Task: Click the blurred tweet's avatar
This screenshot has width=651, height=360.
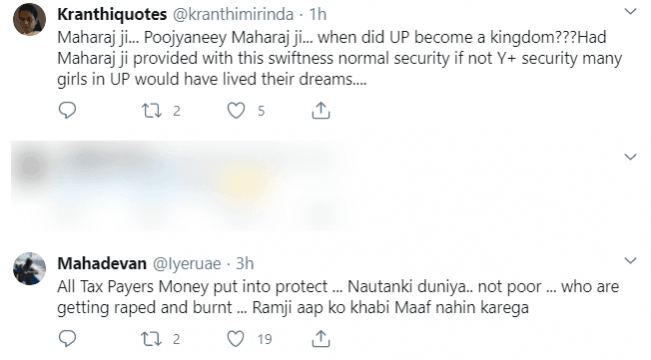Action: click(31, 166)
